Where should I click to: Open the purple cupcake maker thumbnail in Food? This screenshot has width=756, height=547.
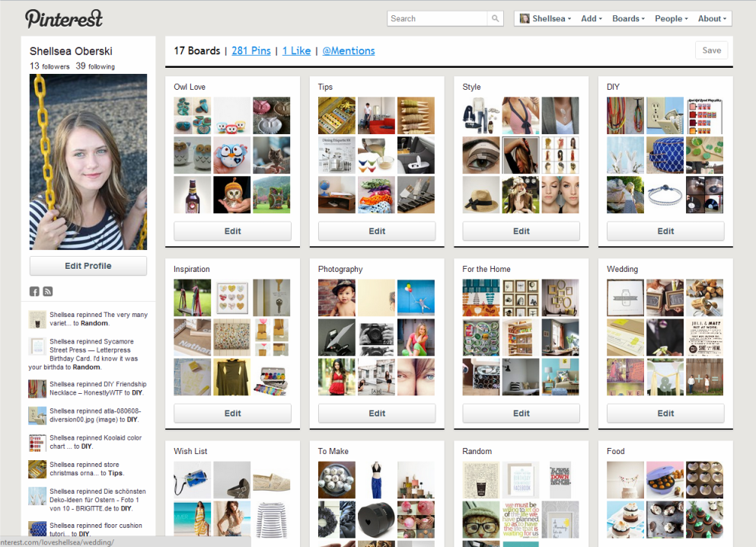[x=665, y=480]
